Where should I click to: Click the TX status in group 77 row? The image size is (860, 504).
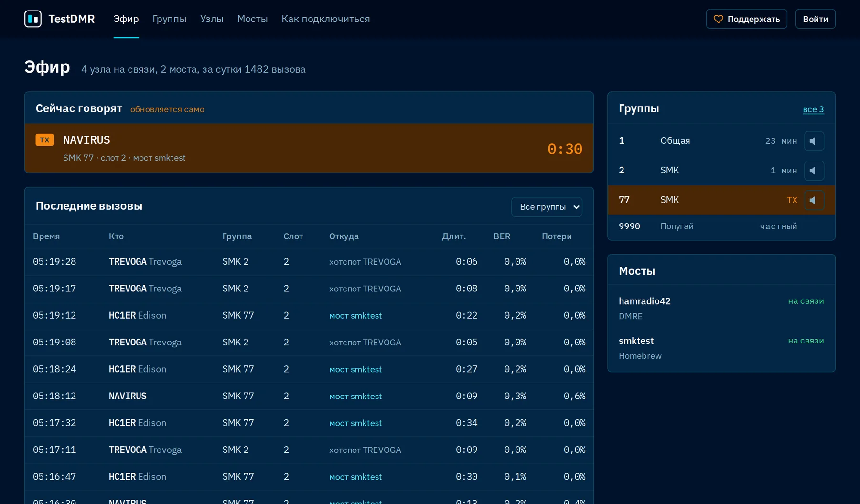point(792,200)
